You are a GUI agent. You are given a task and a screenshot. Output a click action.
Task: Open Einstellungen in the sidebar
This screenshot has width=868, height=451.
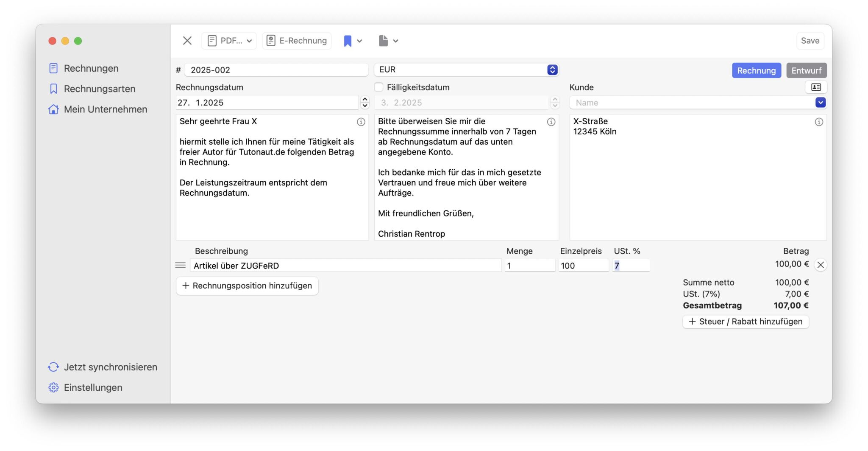[x=85, y=387]
